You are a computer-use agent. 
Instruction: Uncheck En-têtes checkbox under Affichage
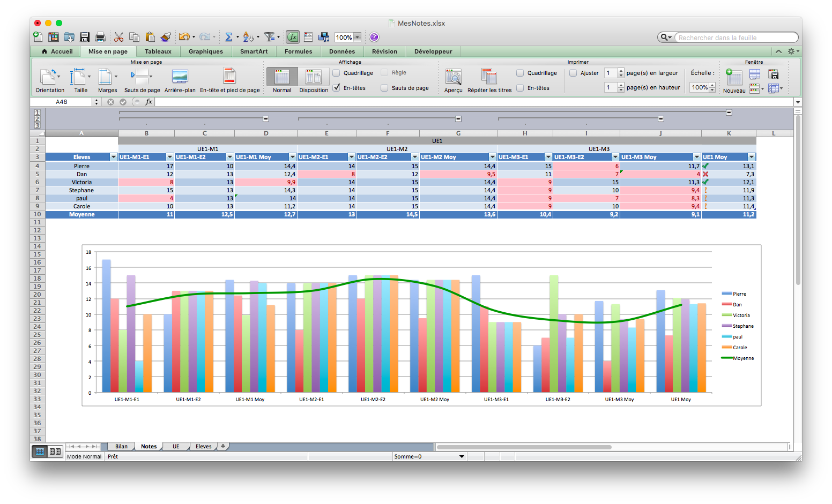point(337,87)
